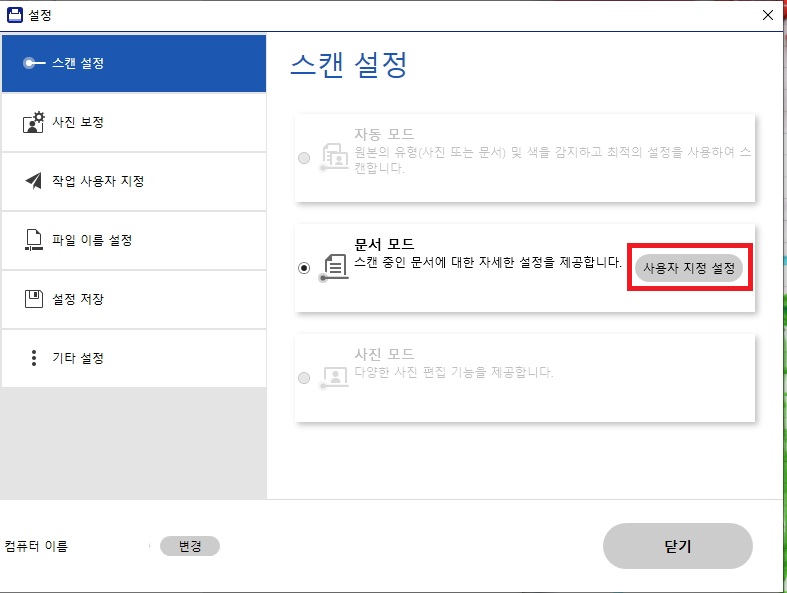Click the photo correction gear icon

tap(34, 122)
